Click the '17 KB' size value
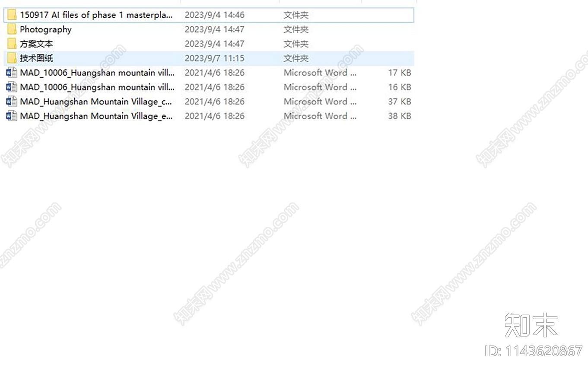588x368 pixels. click(400, 73)
